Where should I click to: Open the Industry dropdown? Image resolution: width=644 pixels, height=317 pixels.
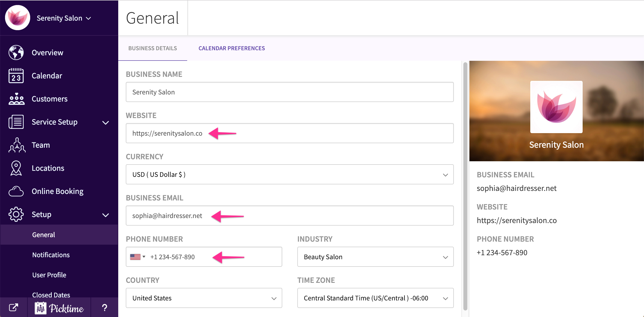375,257
